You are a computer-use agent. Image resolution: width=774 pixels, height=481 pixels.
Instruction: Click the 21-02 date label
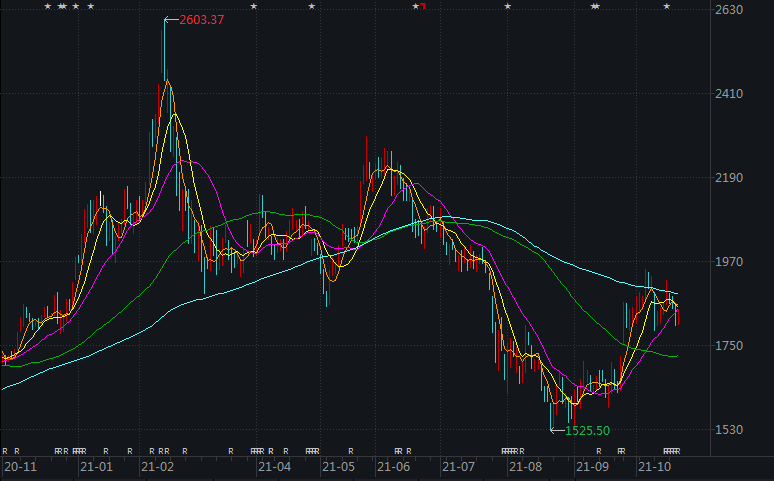coord(157,467)
